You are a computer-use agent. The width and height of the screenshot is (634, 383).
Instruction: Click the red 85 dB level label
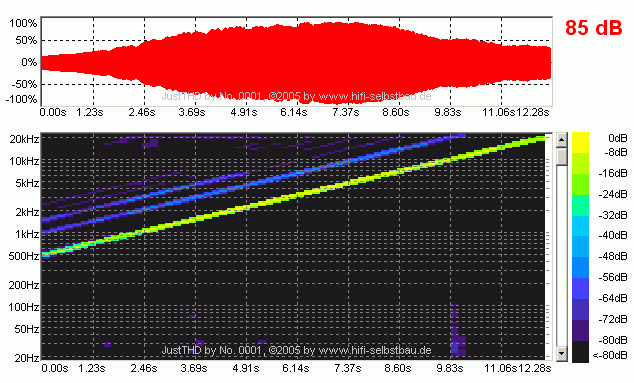593,28
